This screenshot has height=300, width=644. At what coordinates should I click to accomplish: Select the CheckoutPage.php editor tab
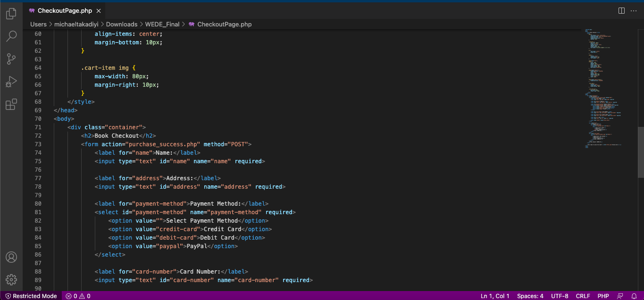[65, 10]
